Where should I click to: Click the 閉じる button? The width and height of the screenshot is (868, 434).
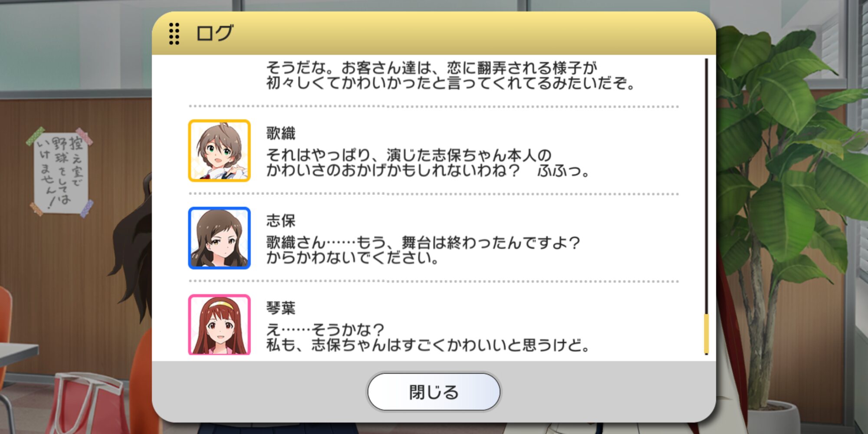click(434, 392)
